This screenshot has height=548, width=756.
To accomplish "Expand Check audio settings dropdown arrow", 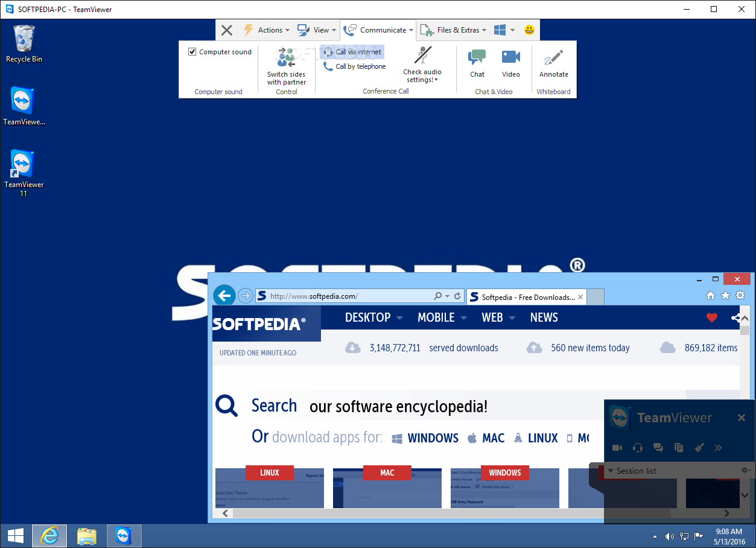I will tap(436, 80).
